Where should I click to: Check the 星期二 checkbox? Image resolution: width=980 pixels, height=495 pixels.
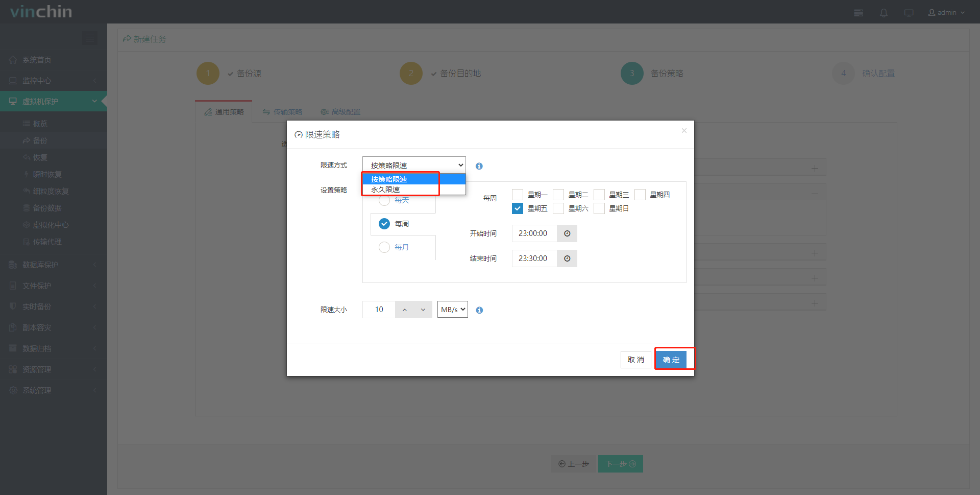pos(558,195)
